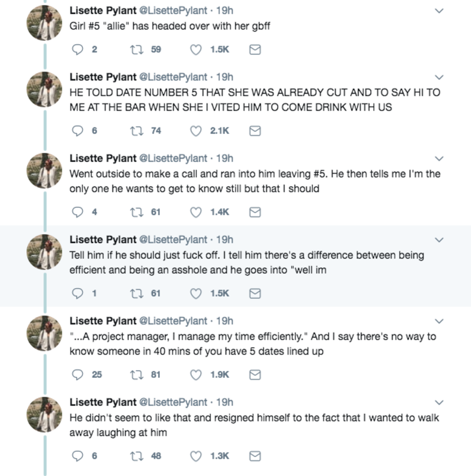Open more options on highlighted 'Tell him' tweet
Screen dimensions: 471x476
pyautogui.click(x=439, y=240)
